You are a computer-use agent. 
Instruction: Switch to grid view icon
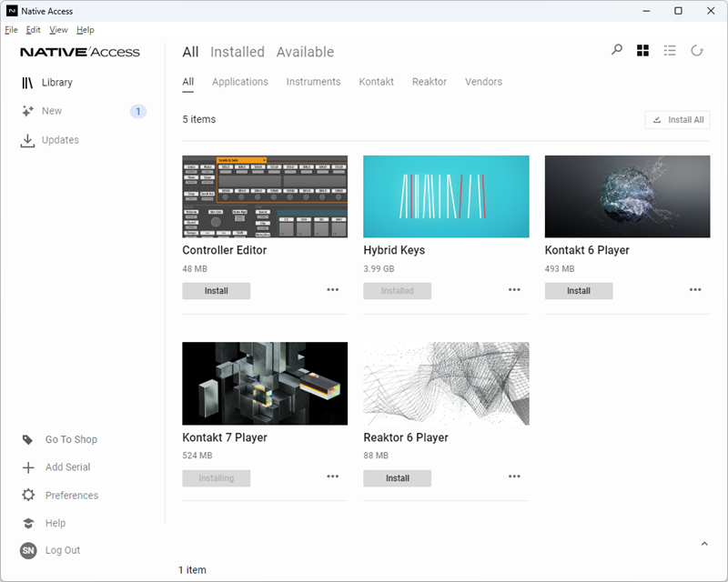coord(642,51)
